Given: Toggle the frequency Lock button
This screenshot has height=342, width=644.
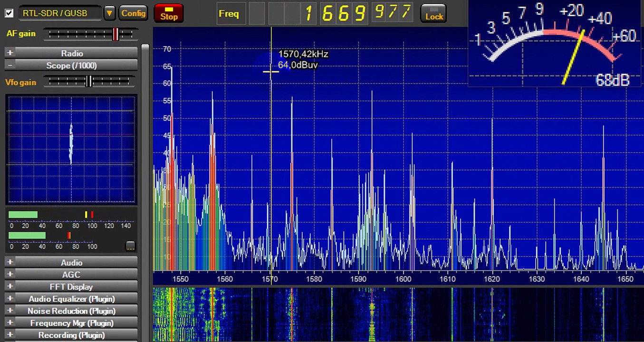Looking at the screenshot, I should (434, 13).
